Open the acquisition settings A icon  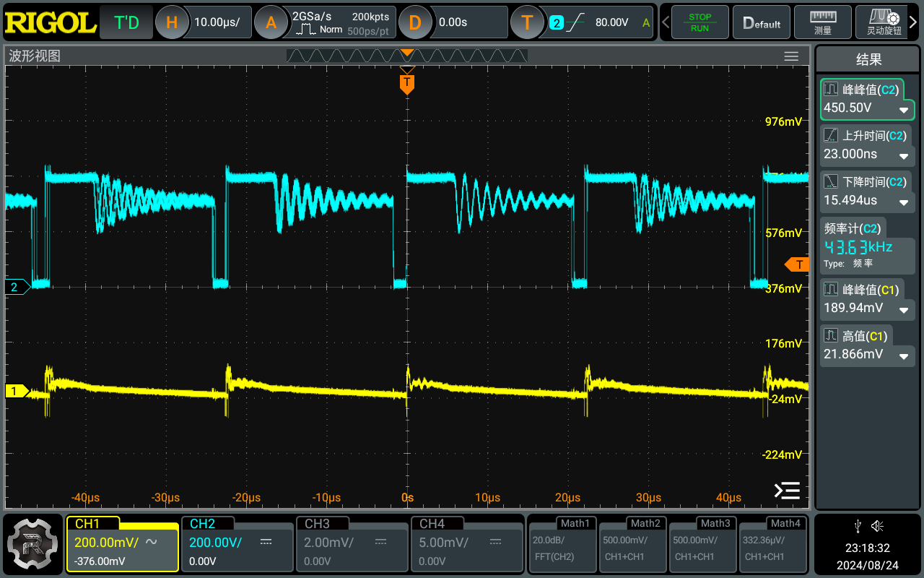(x=271, y=22)
